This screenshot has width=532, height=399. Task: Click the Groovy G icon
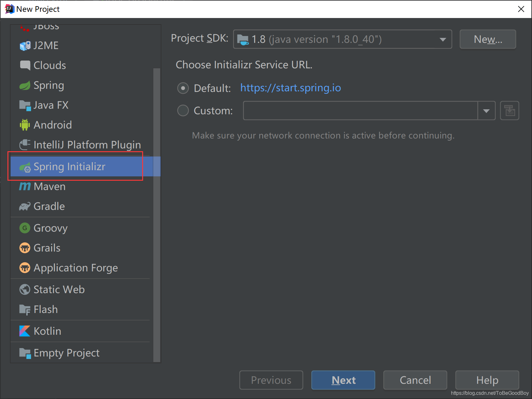25,228
